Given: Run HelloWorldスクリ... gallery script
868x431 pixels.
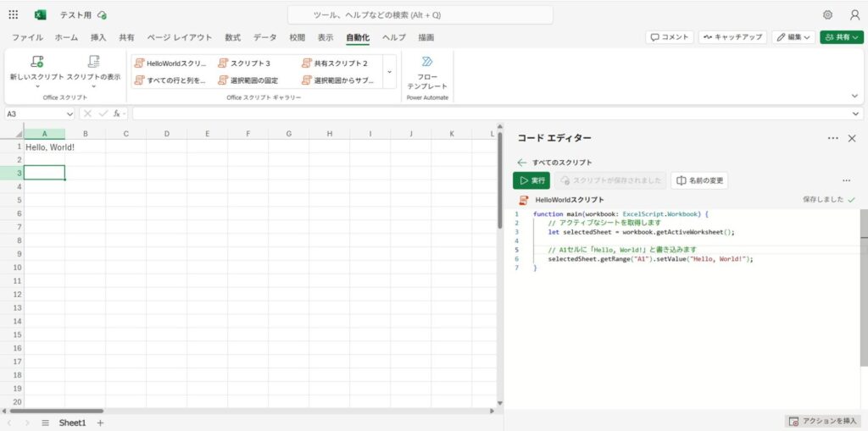Looking at the screenshot, I should (170, 63).
